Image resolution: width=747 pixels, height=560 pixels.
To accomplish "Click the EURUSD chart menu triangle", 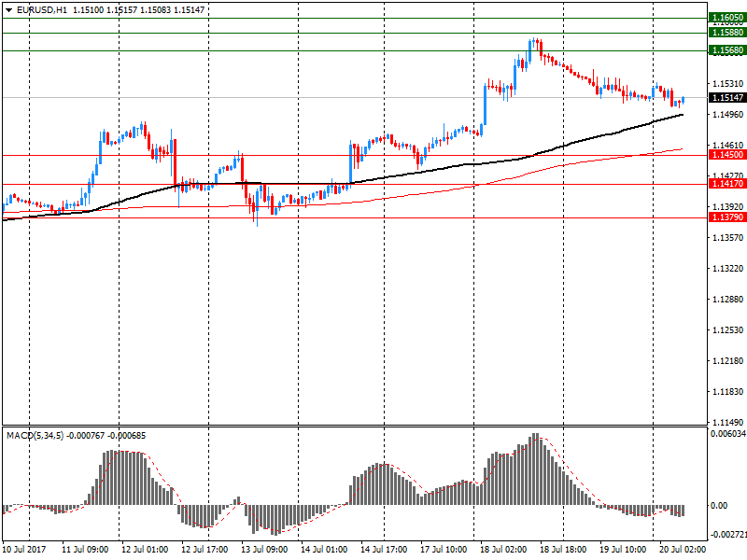I will (8, 10).
